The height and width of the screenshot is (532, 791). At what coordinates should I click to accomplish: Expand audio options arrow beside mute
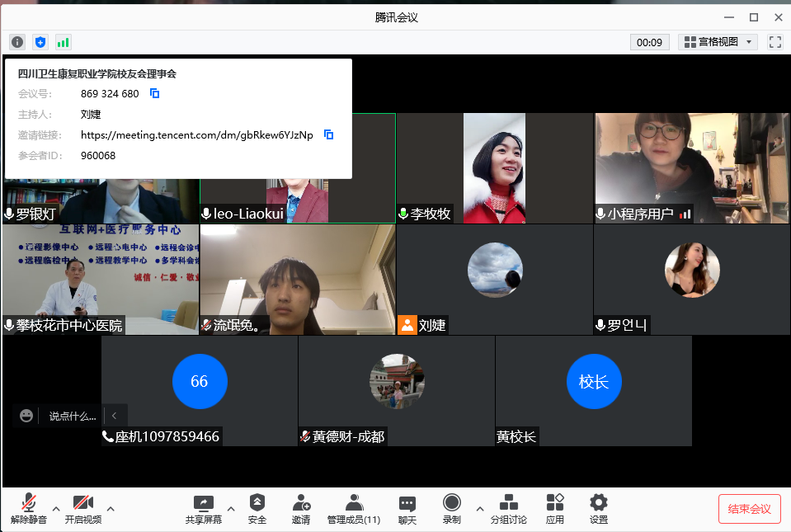(56, 508)
